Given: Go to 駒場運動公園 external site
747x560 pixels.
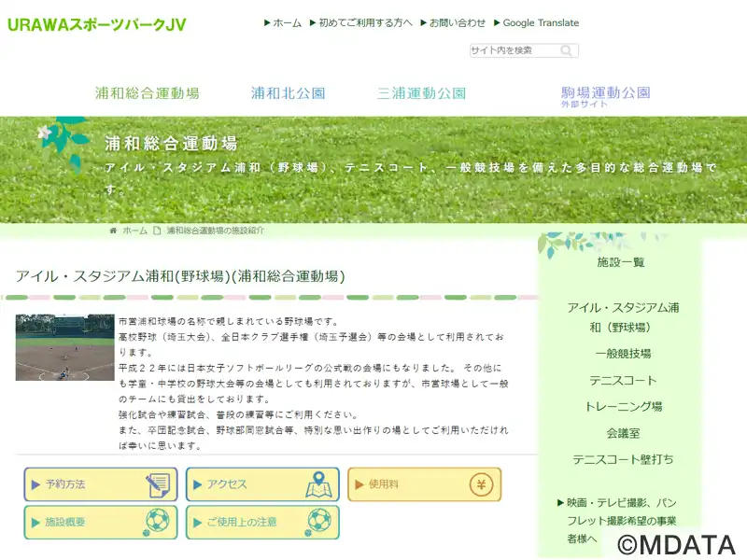Looking at the screenshot, I should pyautogui.click(x=605, y=95).
